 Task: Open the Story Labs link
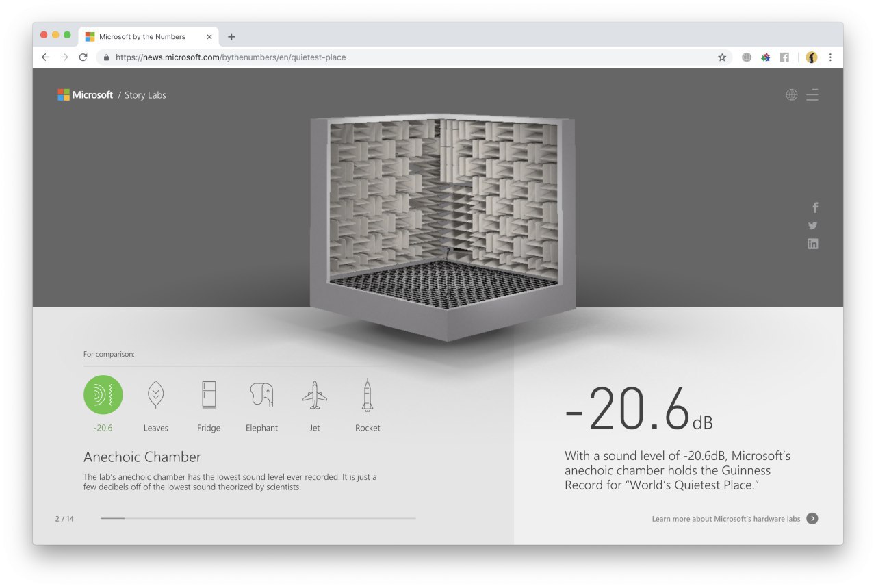pos(145,95)
